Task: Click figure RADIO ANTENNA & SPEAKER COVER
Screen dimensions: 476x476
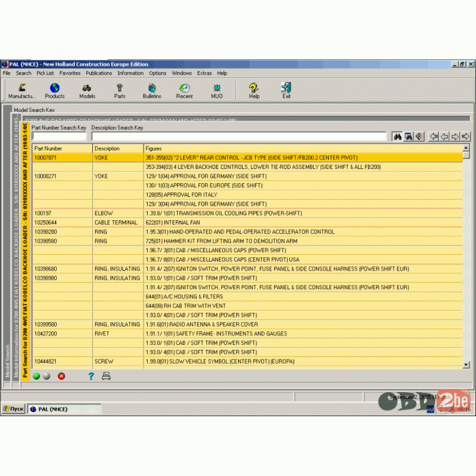Action: click(201, 324)
